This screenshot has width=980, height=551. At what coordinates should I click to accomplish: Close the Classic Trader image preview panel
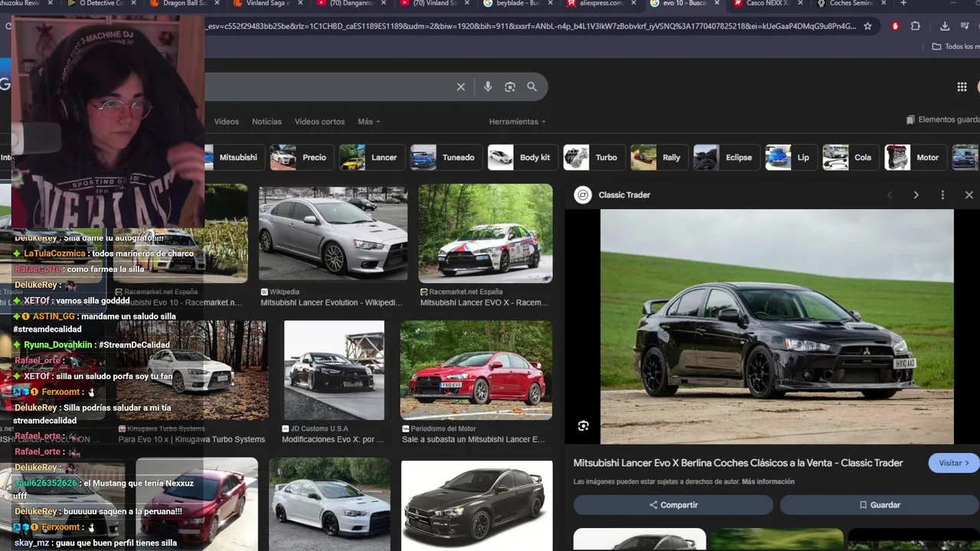coord(969,195)
